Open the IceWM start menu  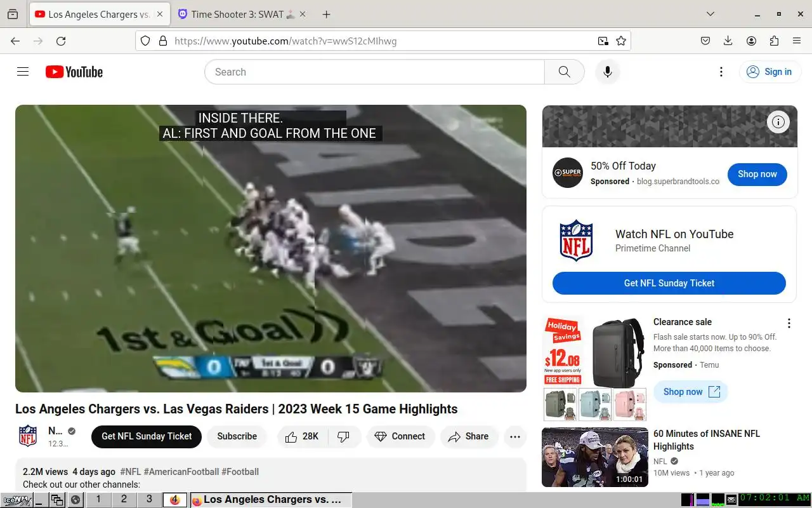coord(16,500)
